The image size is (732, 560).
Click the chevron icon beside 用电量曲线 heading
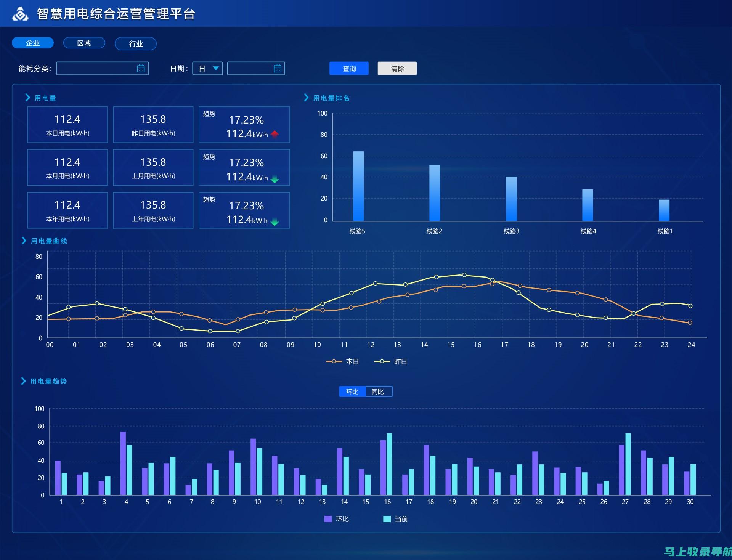pos(24,241)
